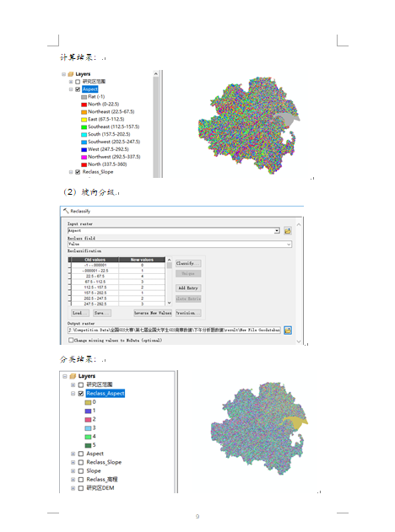The image size is (395, 532).
Task: Click the Aspect map result image
Action: pos(249,126)
